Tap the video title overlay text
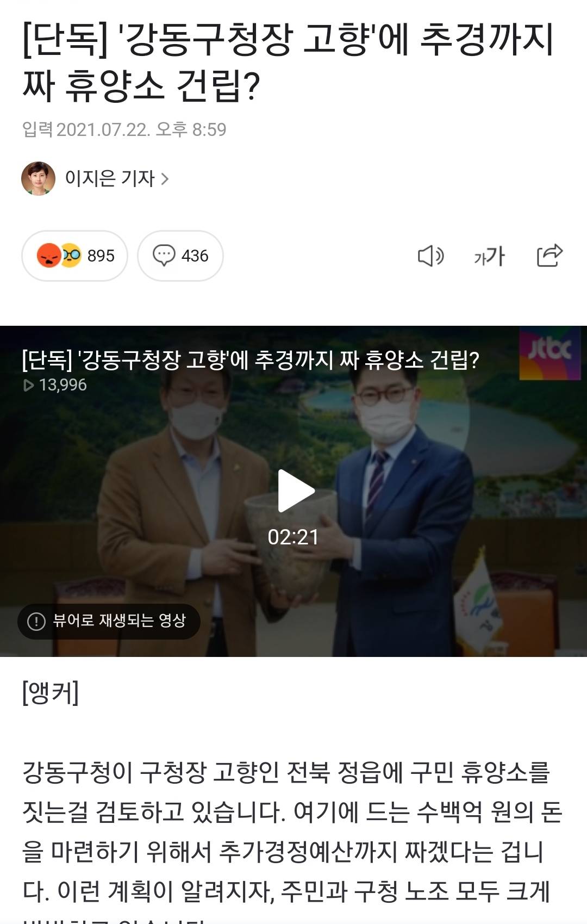 click(x=250, y=359)
